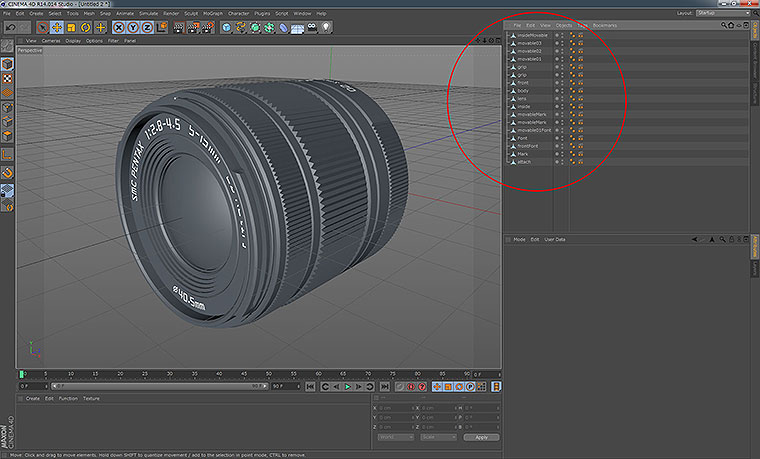Open the Scale mode dropdown
The height and width of the screenshot is (459, 760).
point(438,437)
